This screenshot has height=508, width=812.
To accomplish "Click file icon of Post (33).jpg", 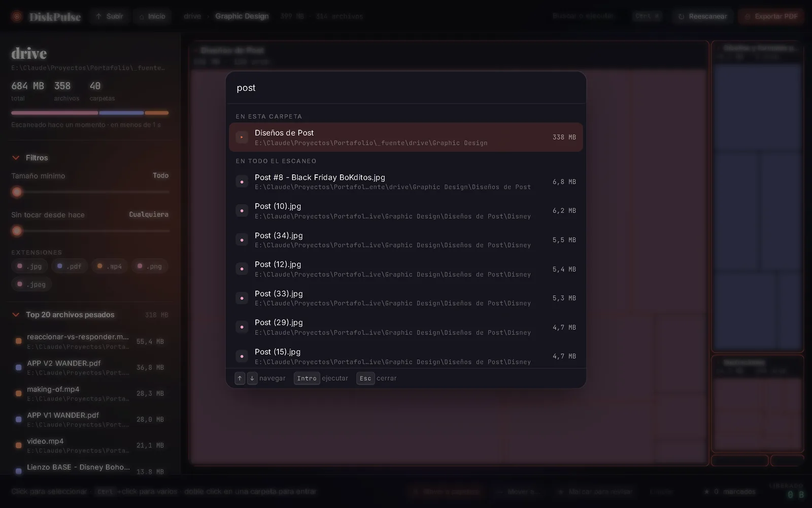I will pyautogui.click(x=242, y=298).
